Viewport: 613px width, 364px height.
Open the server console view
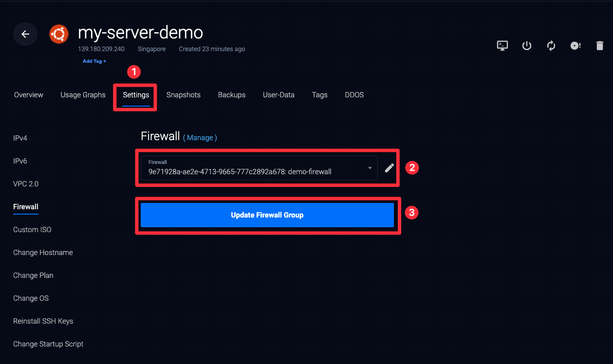[502, 46]
